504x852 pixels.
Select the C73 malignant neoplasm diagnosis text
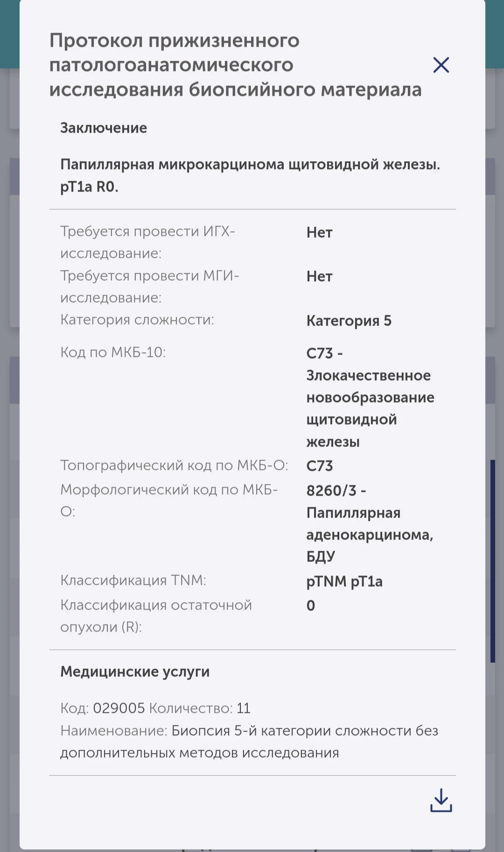(x=370, y=398)
